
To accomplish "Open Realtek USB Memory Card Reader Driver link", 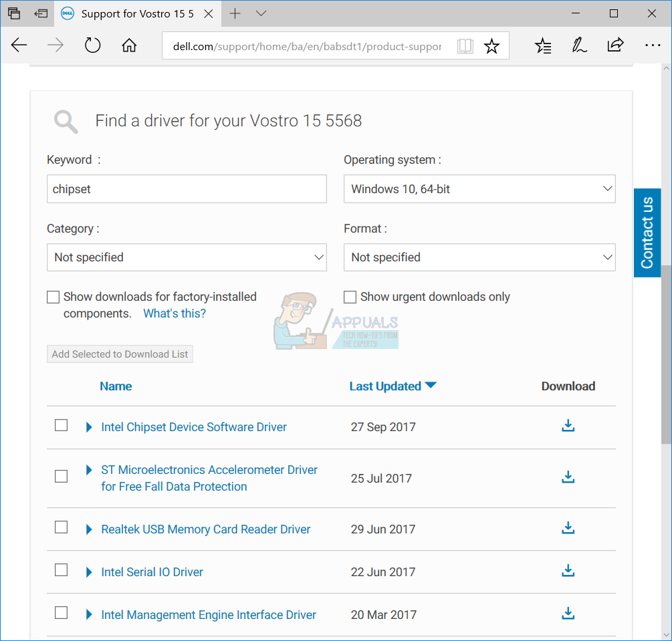I will coord(206,529).
